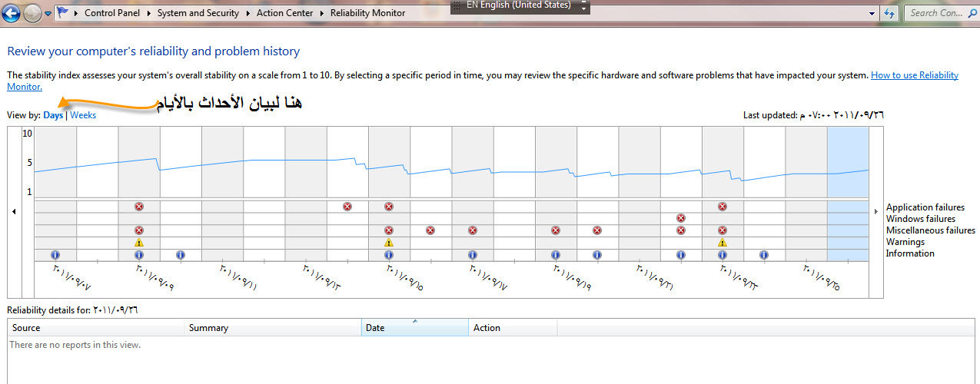Click the blue Back navigation arrow
The image size is (980, 384).
pyautogui.click(x=12, y=13)
